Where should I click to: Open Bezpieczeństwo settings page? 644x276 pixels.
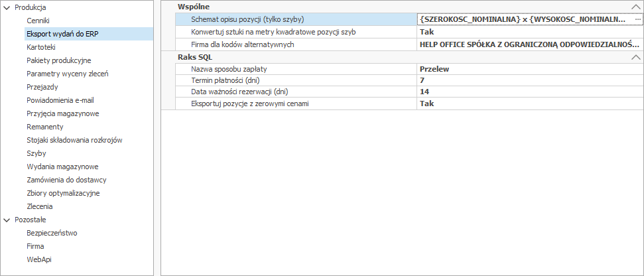tap(52, 233)
